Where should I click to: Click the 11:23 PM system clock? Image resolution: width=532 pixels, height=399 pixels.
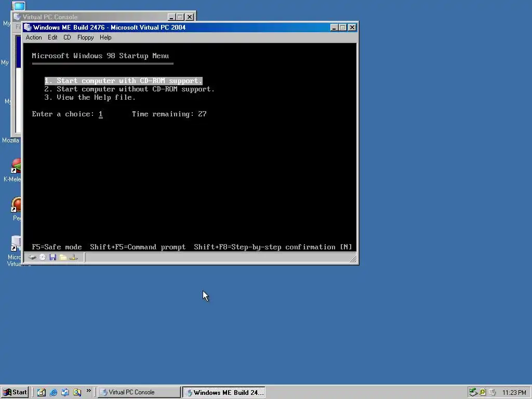click(514, 393)
